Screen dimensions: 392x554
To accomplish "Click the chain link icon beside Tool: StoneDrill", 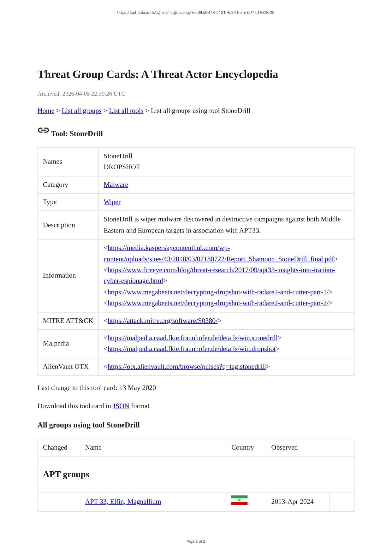I will click(x=43, y=130).
